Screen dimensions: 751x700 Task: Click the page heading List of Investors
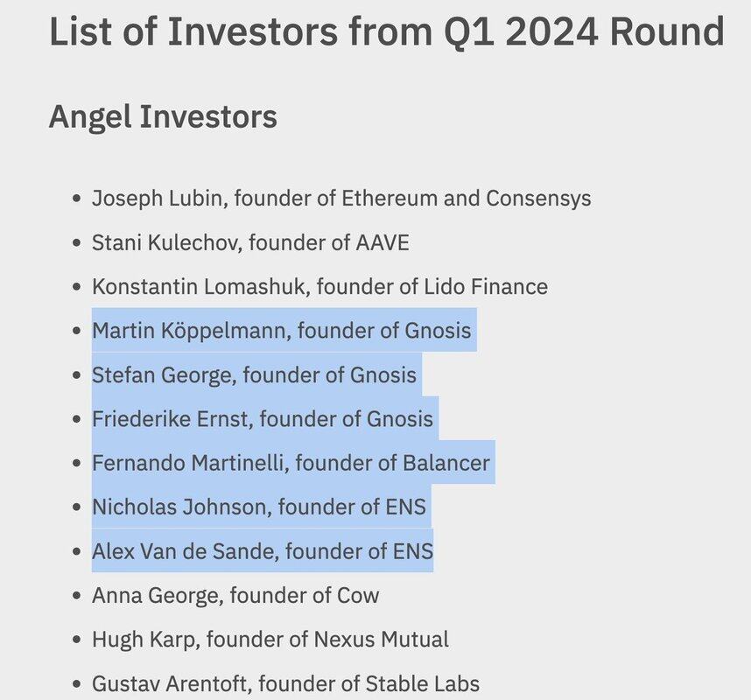pyautogui.click(x=386, y=32)
